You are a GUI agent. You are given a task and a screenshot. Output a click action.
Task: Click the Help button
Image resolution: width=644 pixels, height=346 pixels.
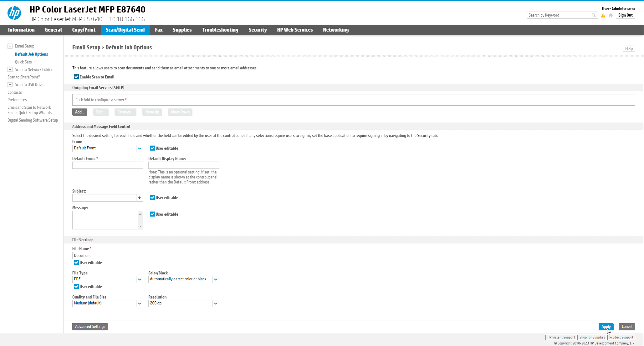pos(629,48)
